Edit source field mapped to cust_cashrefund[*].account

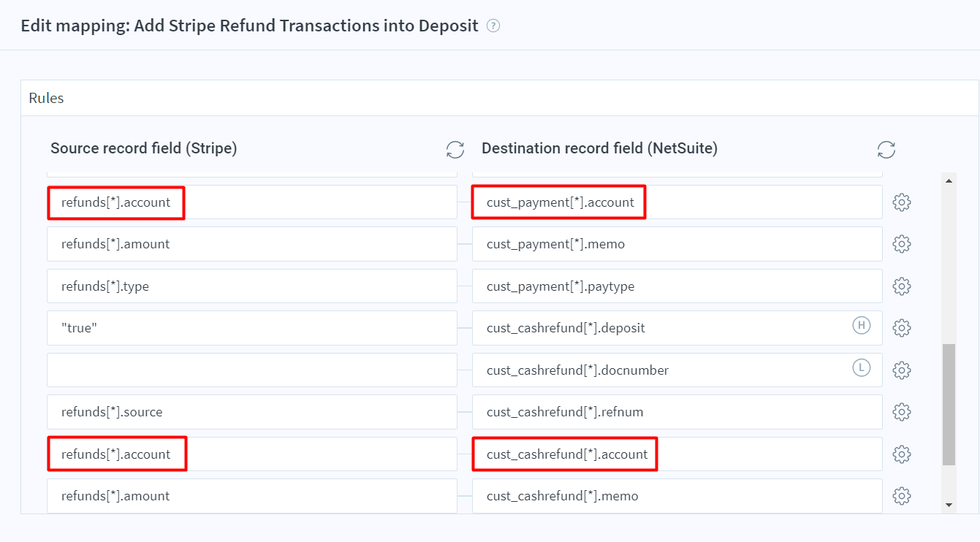click(x=252, y=454)
